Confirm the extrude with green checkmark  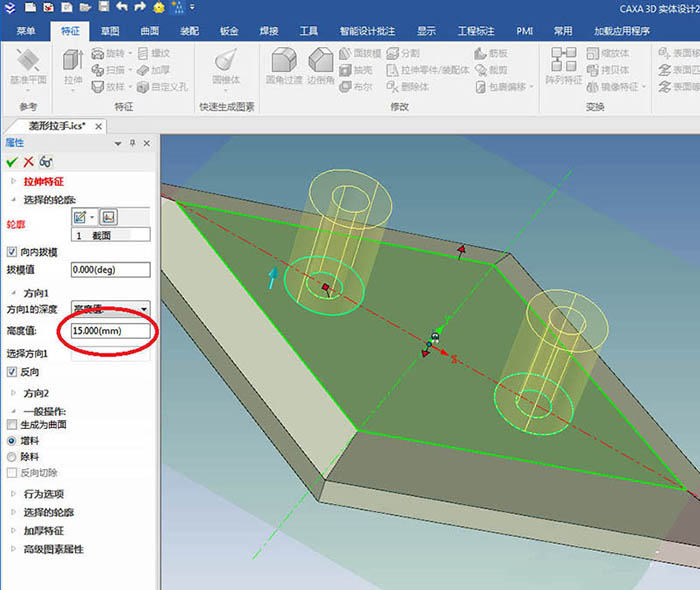[x=12, y=162]
